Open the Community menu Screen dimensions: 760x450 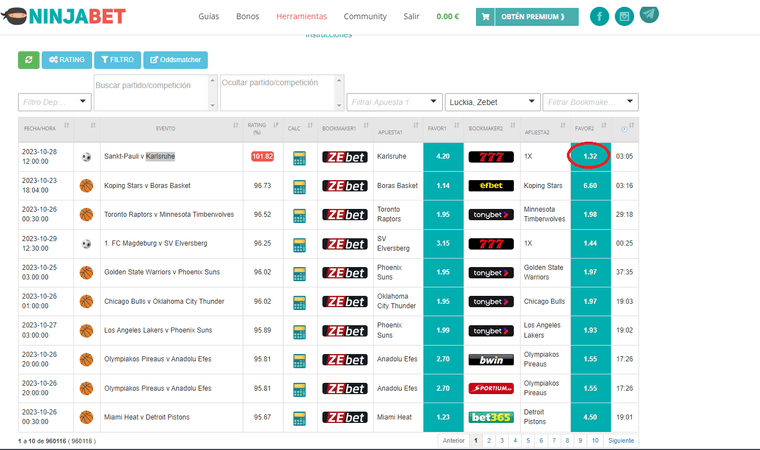click(x=365, y=16)
